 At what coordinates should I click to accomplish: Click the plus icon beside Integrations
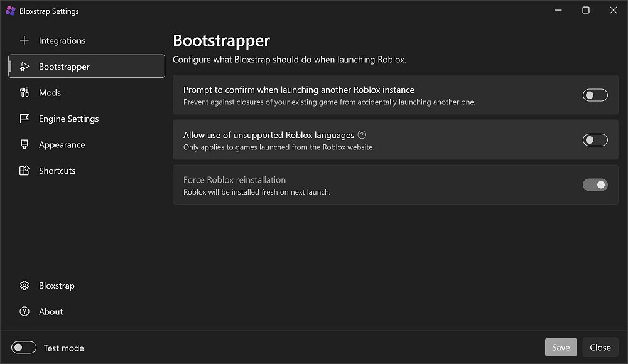pyautogui.click(x=24, y=41)
